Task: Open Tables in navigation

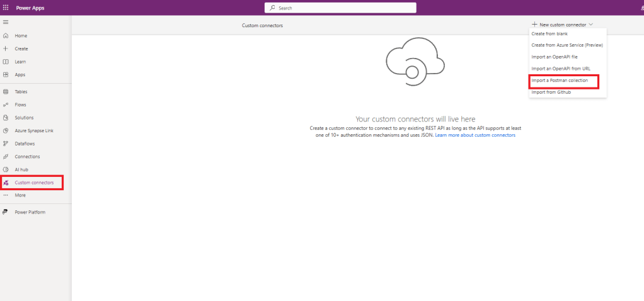Action: coord(21,91)
